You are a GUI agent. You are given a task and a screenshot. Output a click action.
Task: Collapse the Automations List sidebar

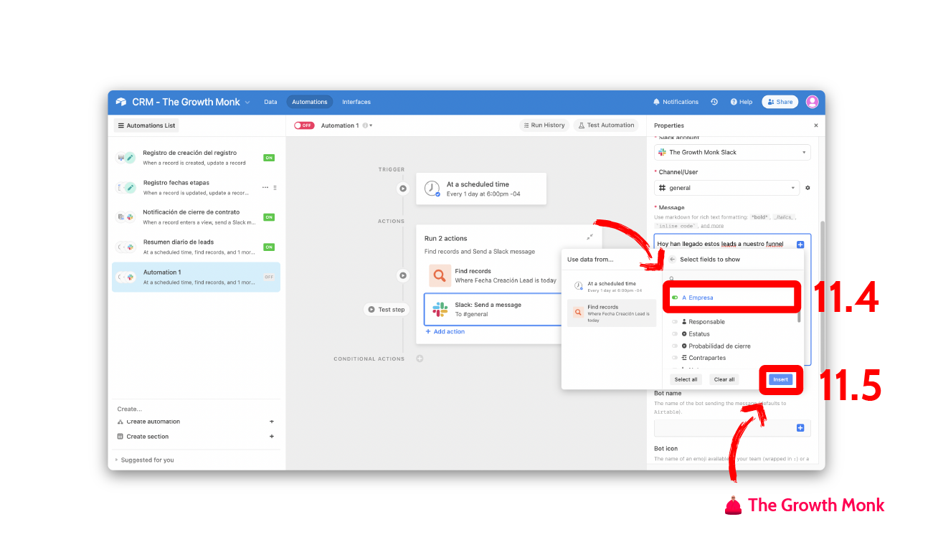146,125
